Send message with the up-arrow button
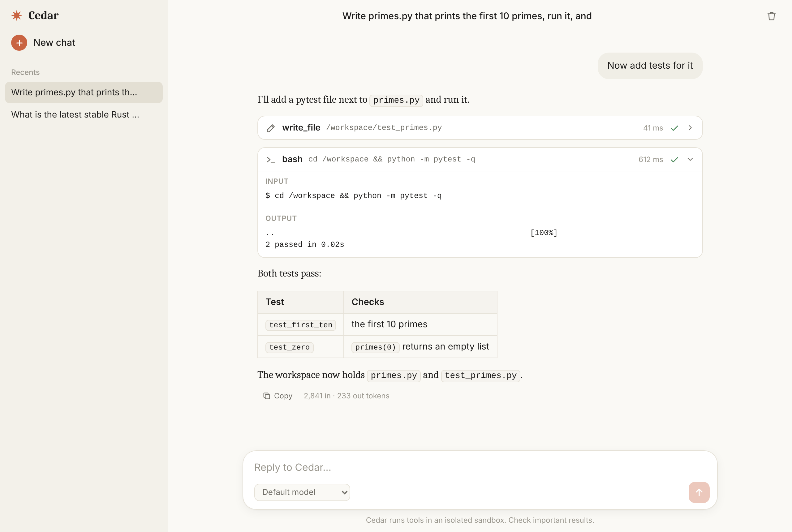792x532 pixels. (x=699, y=492)
